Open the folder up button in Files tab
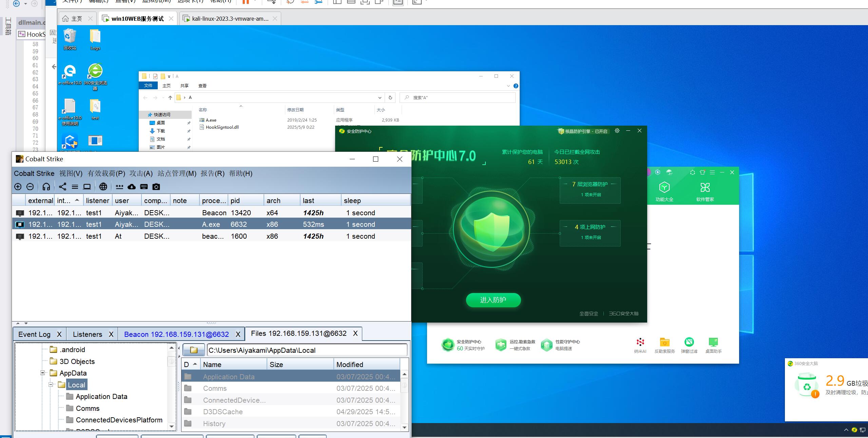 [194, 350]
